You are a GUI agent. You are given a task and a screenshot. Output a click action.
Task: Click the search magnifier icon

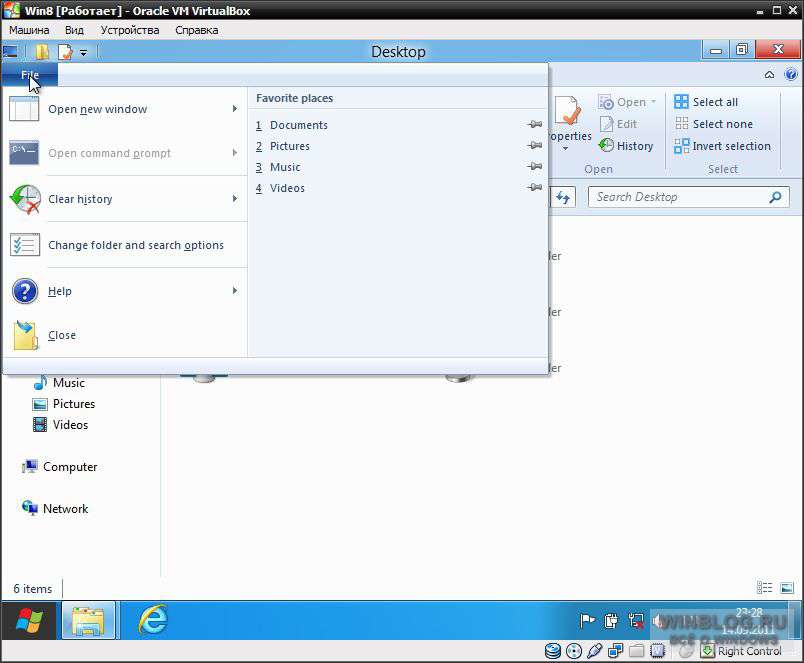click(x=775, y=197)
